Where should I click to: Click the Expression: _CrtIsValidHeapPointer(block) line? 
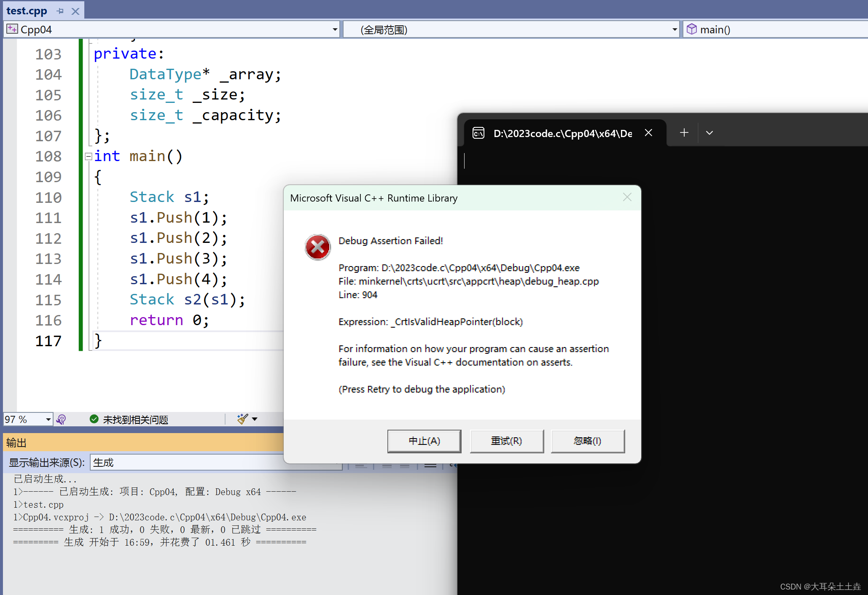tap(430, 322)
